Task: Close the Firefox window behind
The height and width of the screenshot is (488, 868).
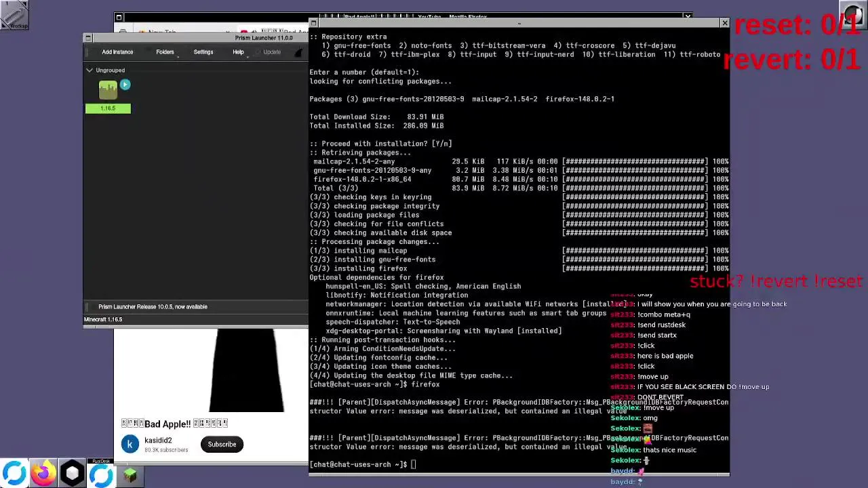Action: [x=687, y=16]
